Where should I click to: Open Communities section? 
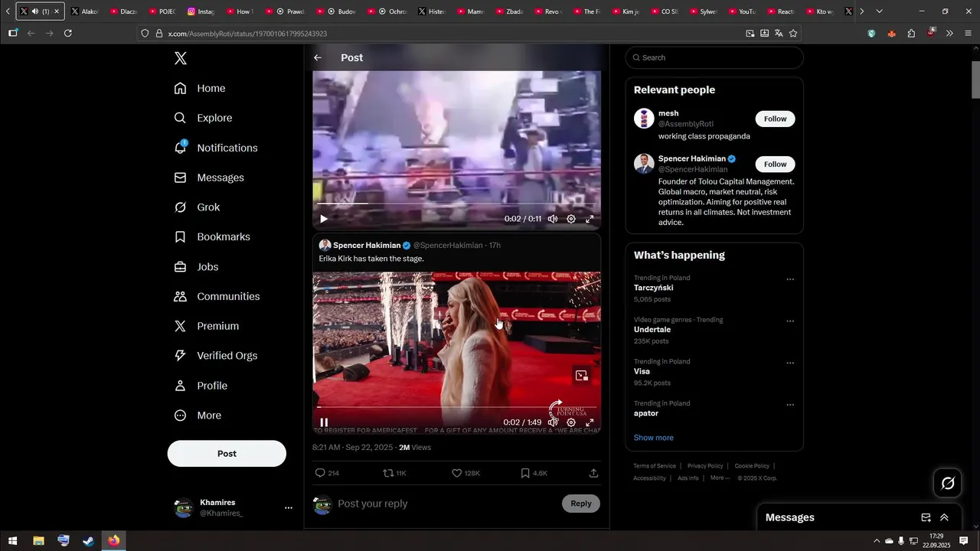pyautogui.click(x=217, y=296)
